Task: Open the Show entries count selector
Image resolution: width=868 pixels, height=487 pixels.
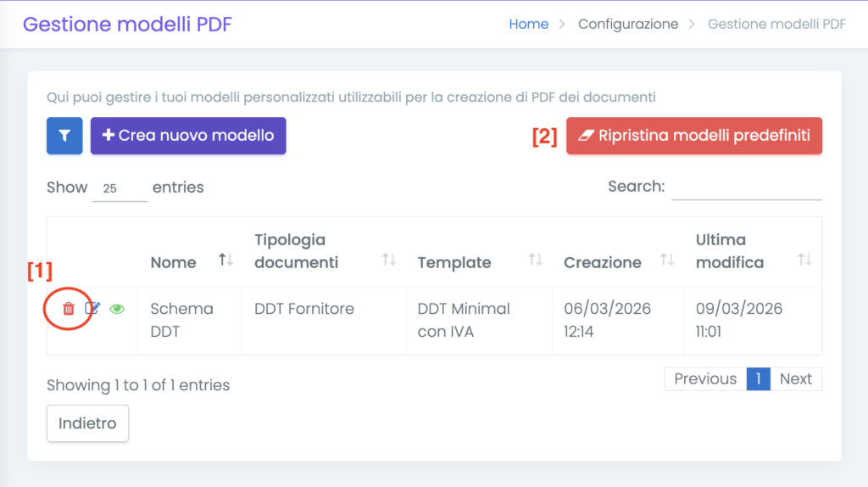Action: pyautogui.click(x=120, y=188)
